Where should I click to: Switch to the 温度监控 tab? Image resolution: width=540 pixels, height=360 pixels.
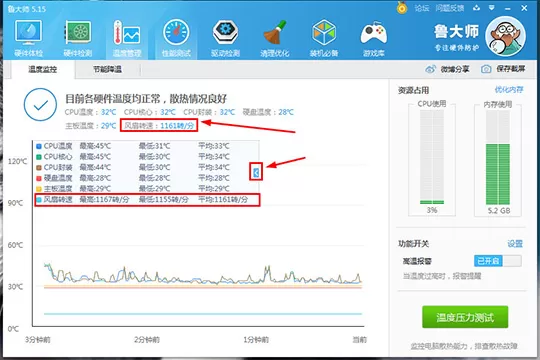coord(42,70)
